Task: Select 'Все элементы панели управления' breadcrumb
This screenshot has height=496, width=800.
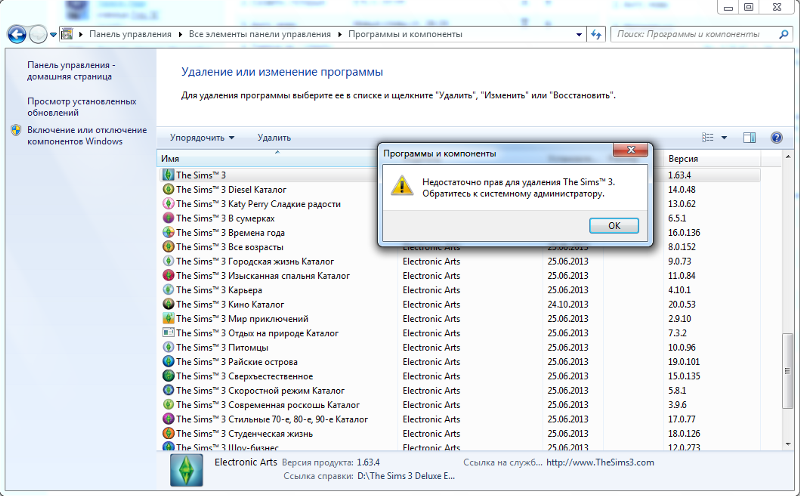Action: [260, 34]
